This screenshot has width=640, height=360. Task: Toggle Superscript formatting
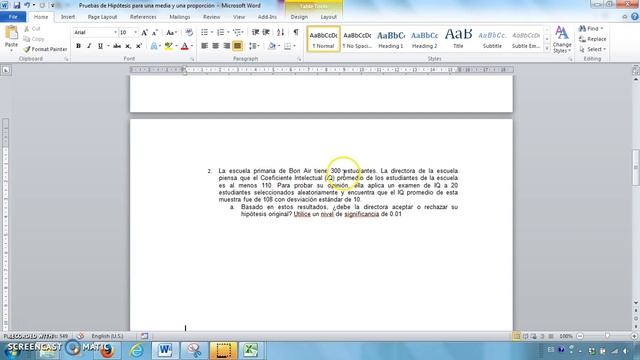(139, 46)
